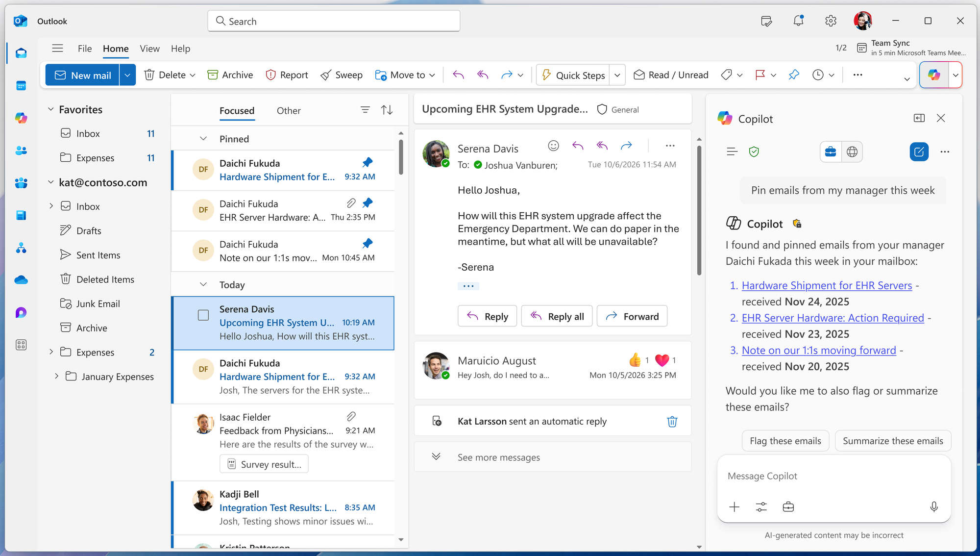Switch to the Other inbox tab

click(x=289, y=111)
